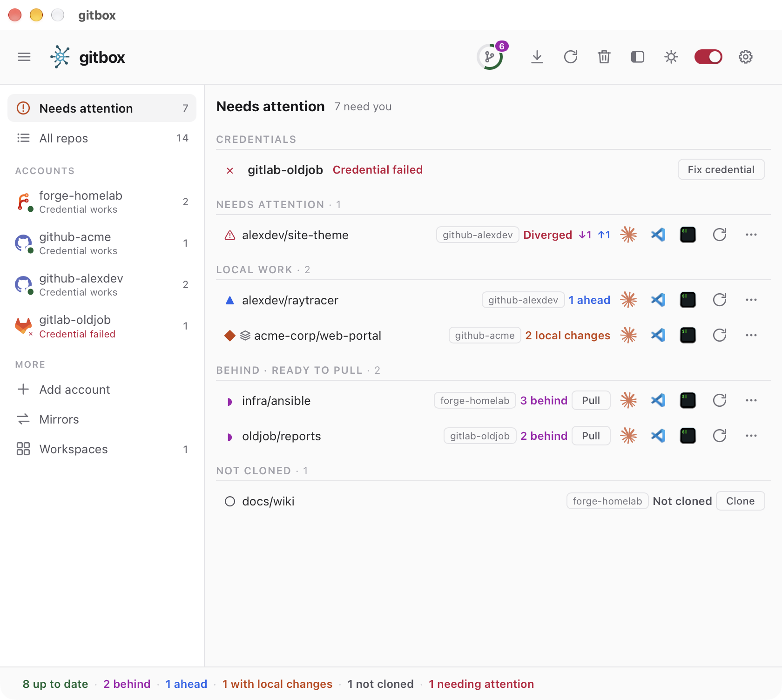The width and height of the screenshot is (782, 700).
Task: Open the forge-homelab account
Action: 102,202
